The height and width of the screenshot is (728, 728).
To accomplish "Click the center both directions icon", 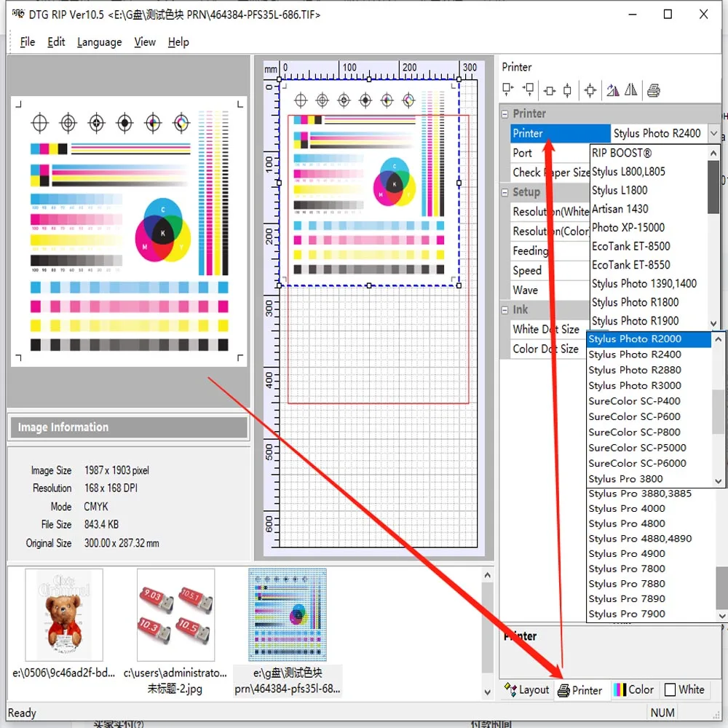I will (x=590, y=90).
